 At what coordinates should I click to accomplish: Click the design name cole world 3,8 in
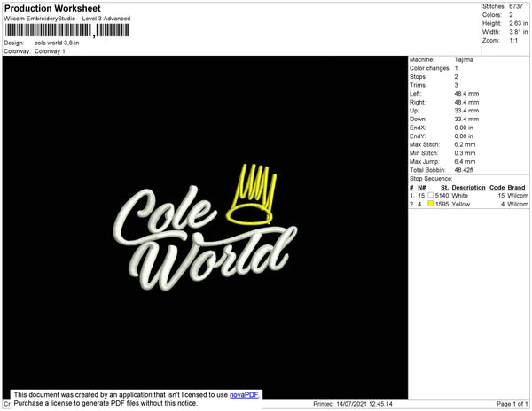click(x=57, y=43)
